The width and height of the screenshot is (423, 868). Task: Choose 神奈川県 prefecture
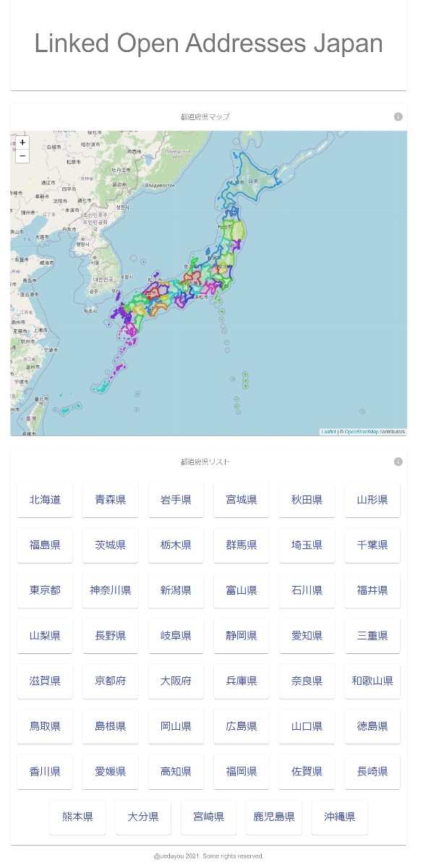click(x=111, y=590)
